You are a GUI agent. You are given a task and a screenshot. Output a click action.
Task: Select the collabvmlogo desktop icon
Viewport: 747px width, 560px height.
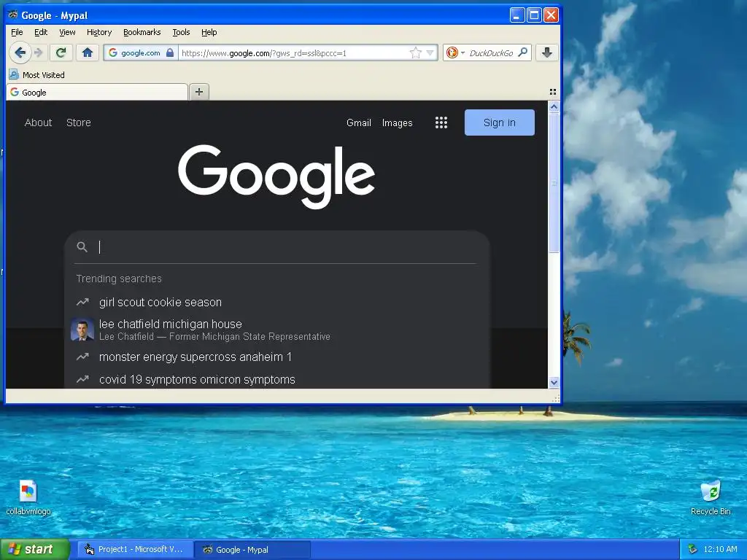28,497
